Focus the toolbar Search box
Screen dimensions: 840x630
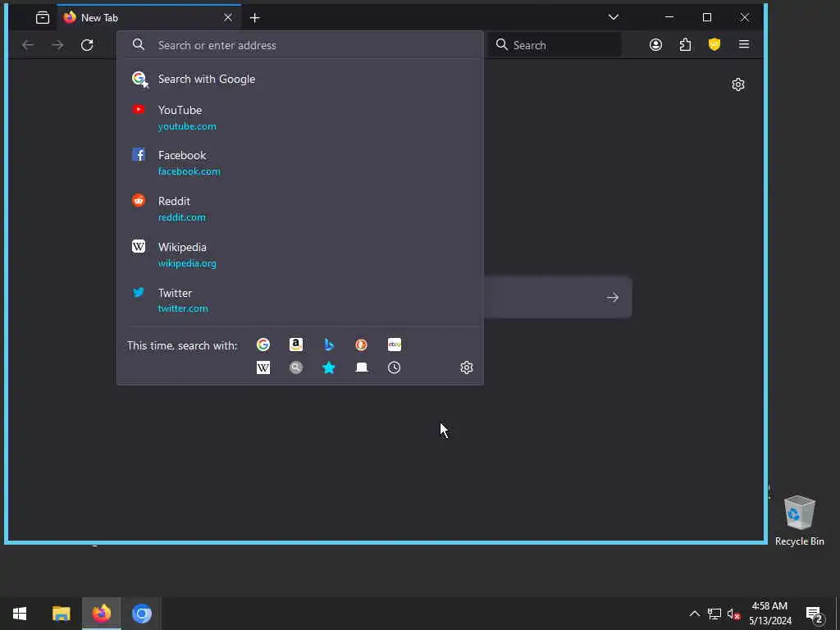point(555,45)
